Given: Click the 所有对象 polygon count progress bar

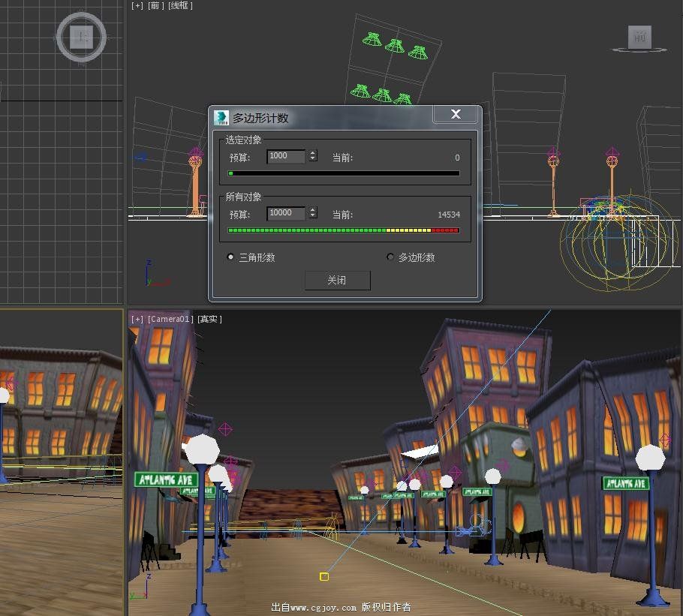Looking at the screenshot, I should coord(344,230).
